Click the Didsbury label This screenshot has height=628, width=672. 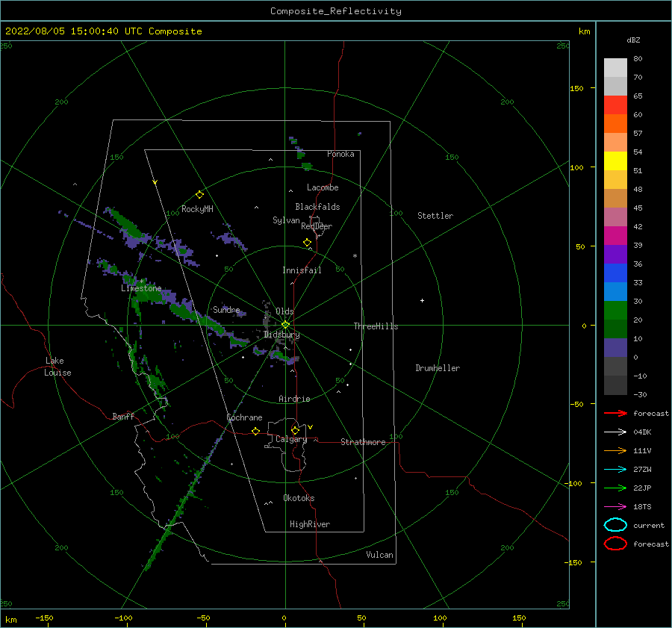click(281, 335)
